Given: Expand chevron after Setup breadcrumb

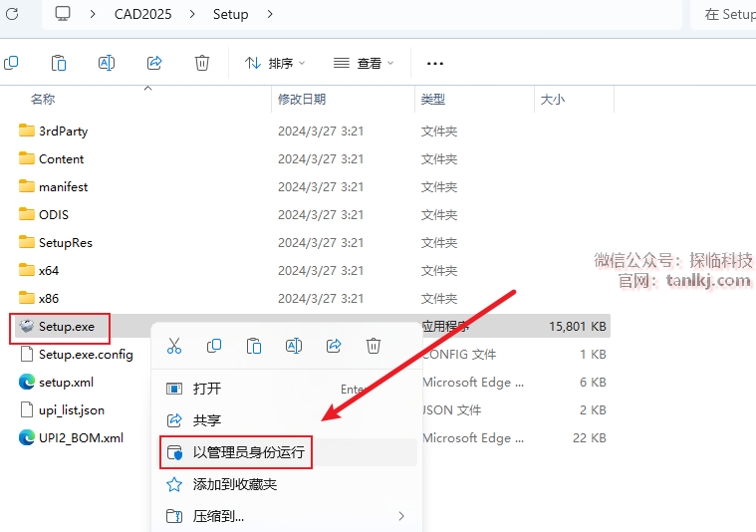Looking at the screenshot, I should (x=270, y=15).
